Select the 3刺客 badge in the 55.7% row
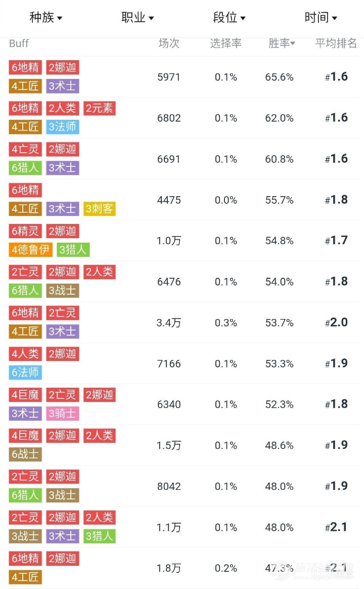Image resolution: width=364 pixels, height=589 pixels. [100, 209]
